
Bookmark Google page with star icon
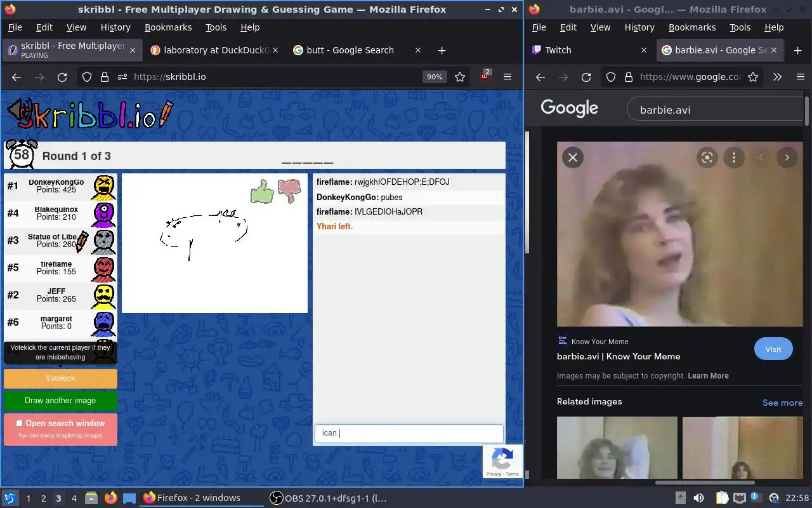pyautogui.click(x=753, y=77)
